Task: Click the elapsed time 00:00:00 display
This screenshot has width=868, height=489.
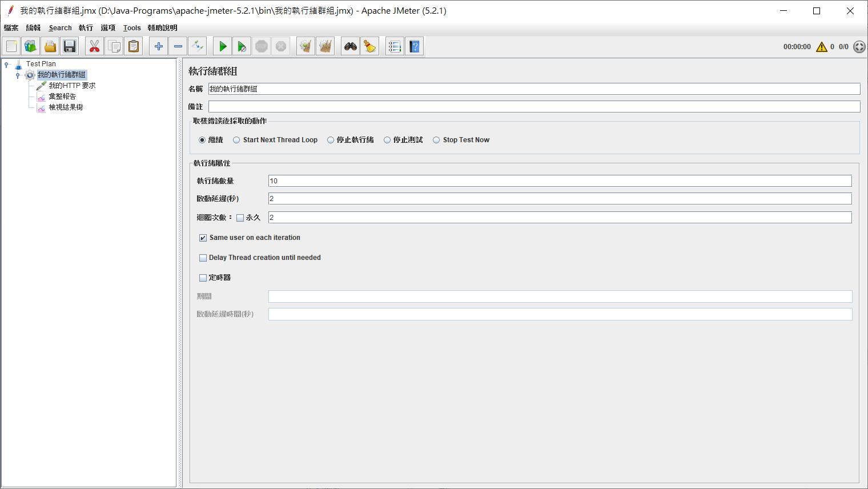Action: [x=797, y=47]
